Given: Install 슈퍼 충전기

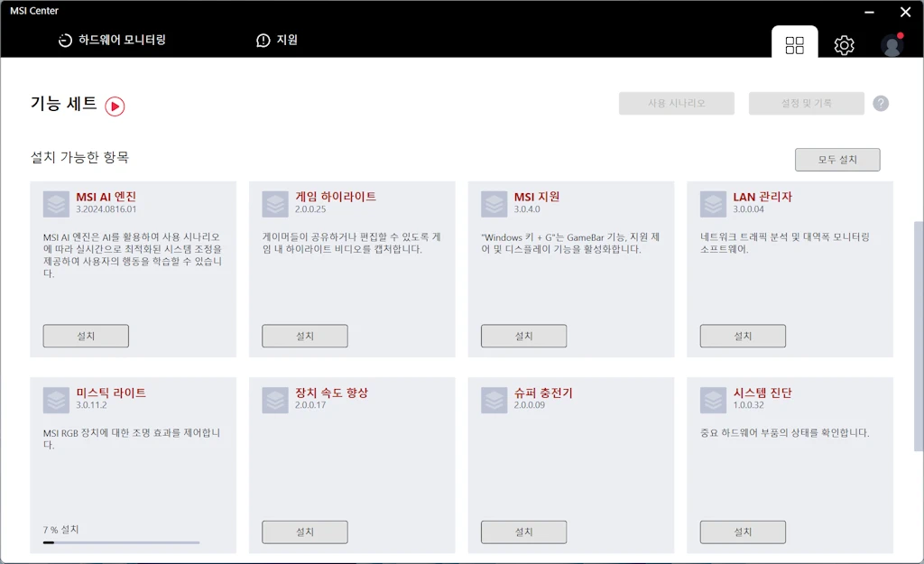Looking at the screenshot, I should [x=524, y=532].
